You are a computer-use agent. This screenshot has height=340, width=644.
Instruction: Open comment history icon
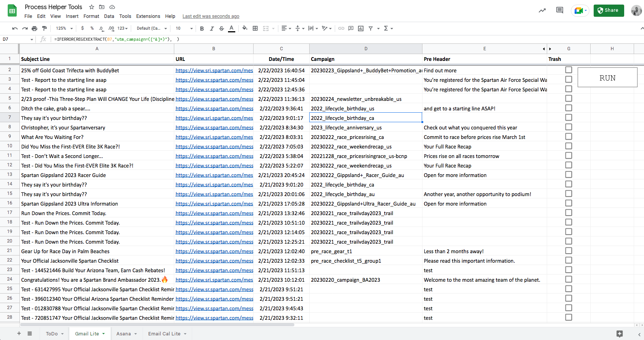pos(559,10)
